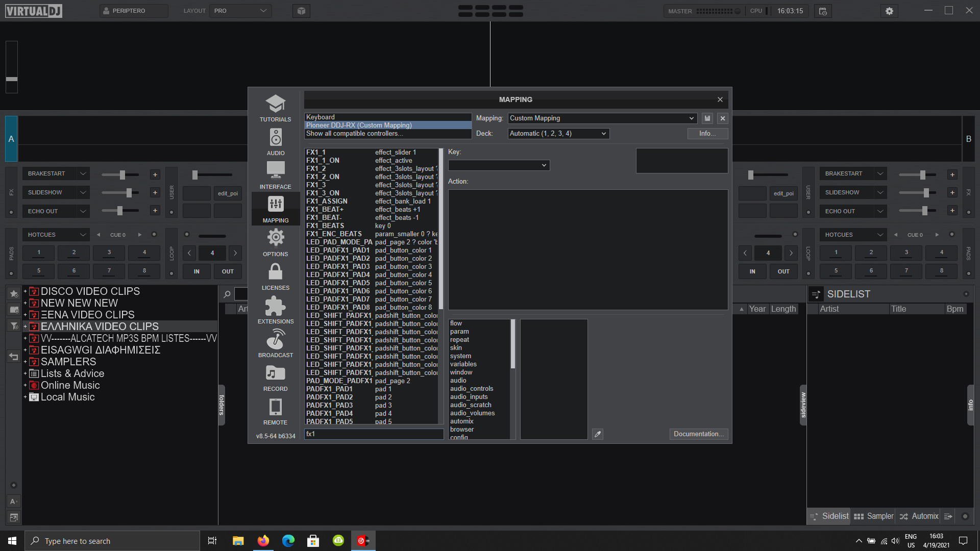980x551 pixels.
Task: Switch to the Sidelist tab
Action: (829, 516)
